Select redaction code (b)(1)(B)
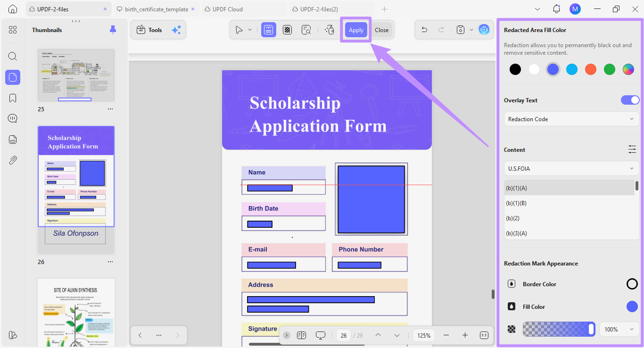The height and width of the screenshot is (348, 644). point(569,203)
